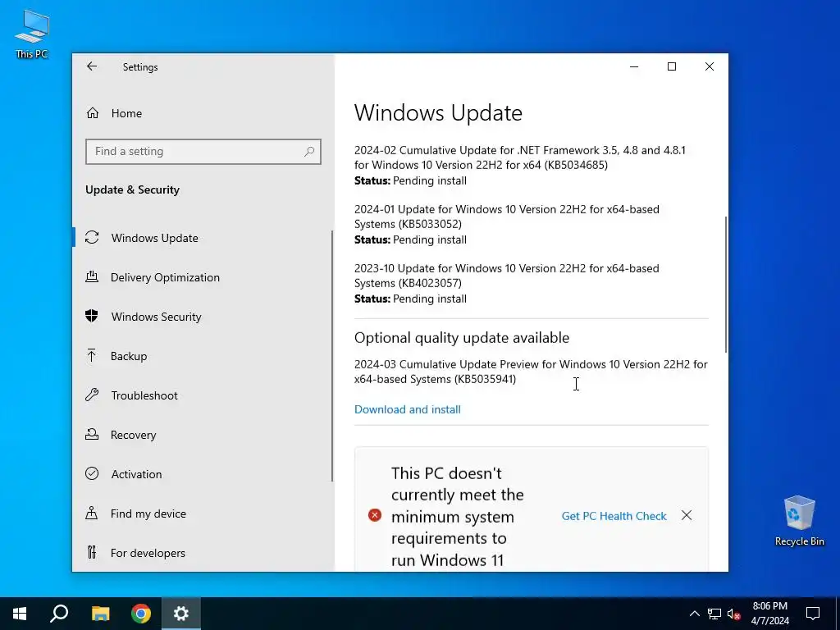Click the Windows Security shield icon

[92, 316]
